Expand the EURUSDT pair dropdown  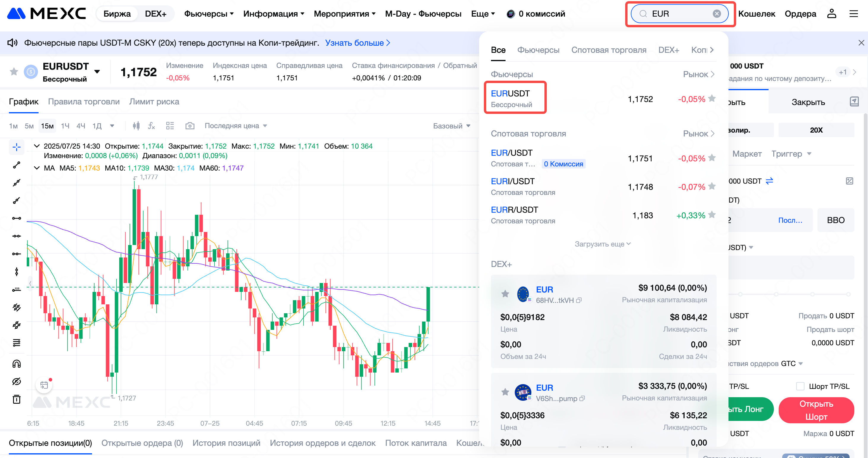point(97,71)
